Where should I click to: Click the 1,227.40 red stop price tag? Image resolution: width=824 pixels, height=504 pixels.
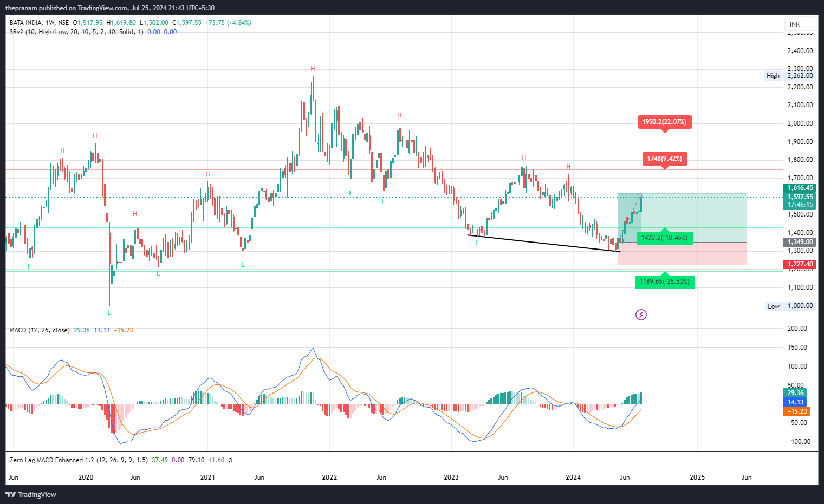pyautogui.click(x=800, y=264)
